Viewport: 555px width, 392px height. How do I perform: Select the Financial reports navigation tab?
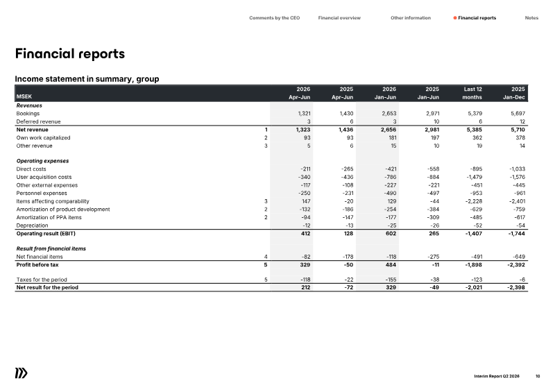point(477,18)
